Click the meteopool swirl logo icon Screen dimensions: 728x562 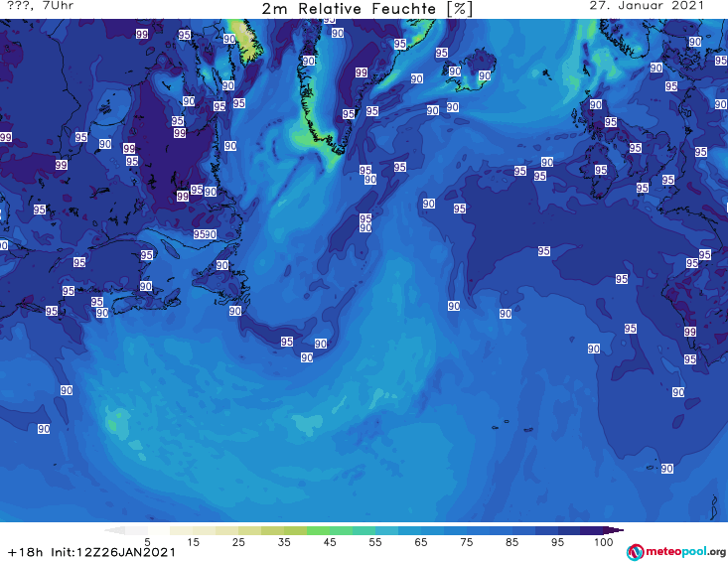[x=635, y=552]
